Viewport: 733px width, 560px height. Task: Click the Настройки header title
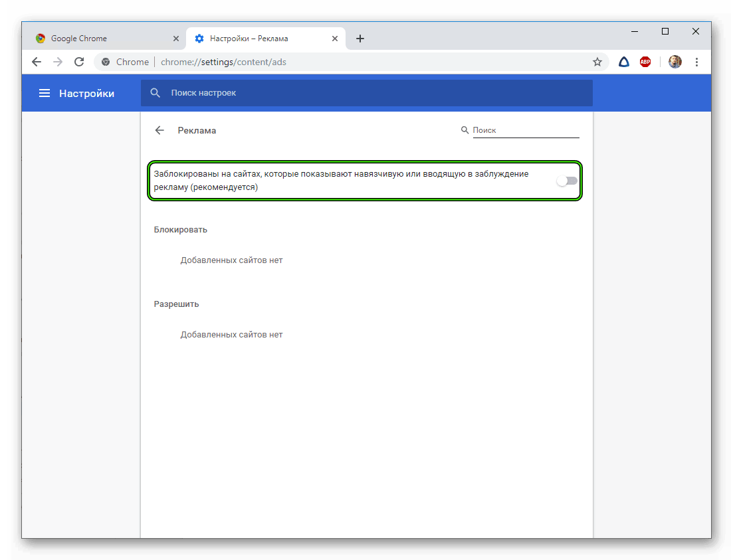86,94
